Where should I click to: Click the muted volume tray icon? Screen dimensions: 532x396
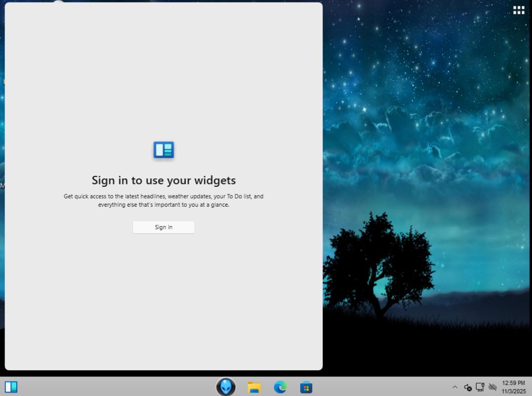[468, 387]
